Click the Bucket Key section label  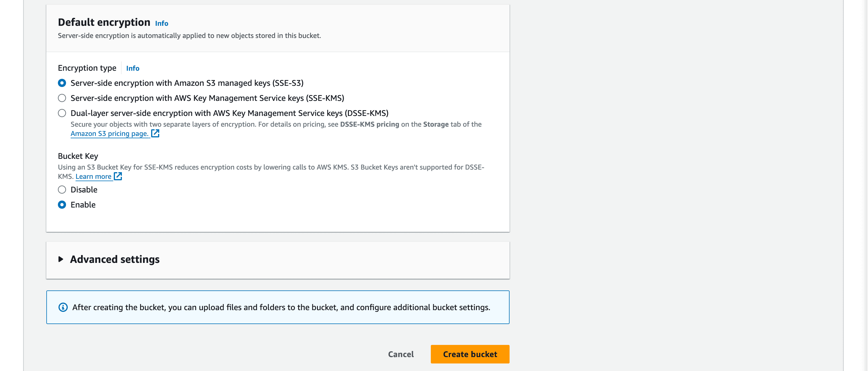78,156
